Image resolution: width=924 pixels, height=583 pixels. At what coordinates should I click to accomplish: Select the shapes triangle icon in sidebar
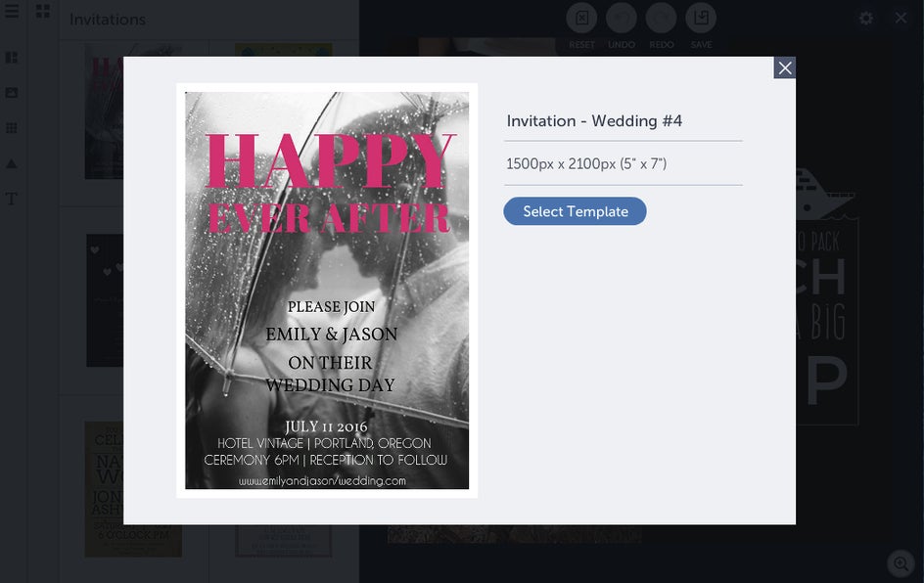coord(11,163)
